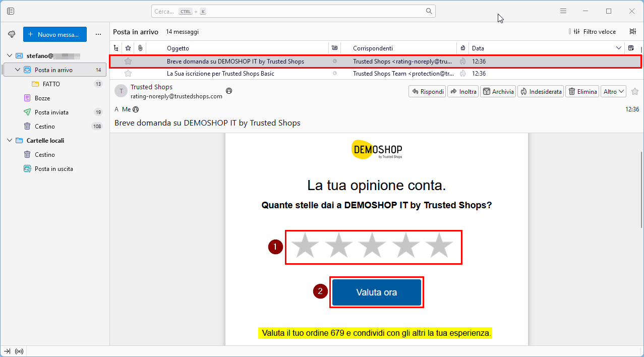Sort messages by the Data column
Image resolution: width=644 pixels, height=357 pixels.
click(546, 48)
